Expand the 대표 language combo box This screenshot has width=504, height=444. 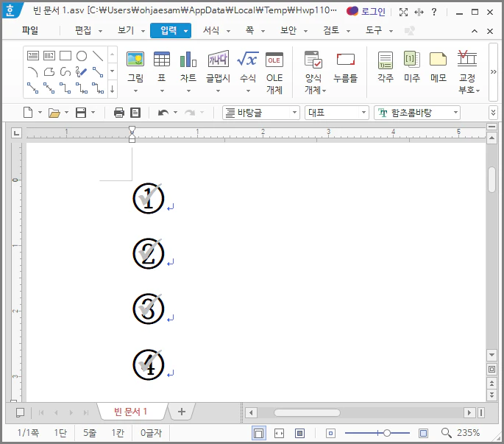pyautogui.click(x=363, y=113)
